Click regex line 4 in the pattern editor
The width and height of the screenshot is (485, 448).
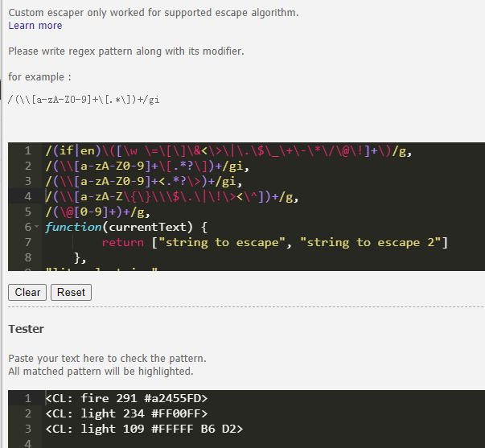pos(171,197)
